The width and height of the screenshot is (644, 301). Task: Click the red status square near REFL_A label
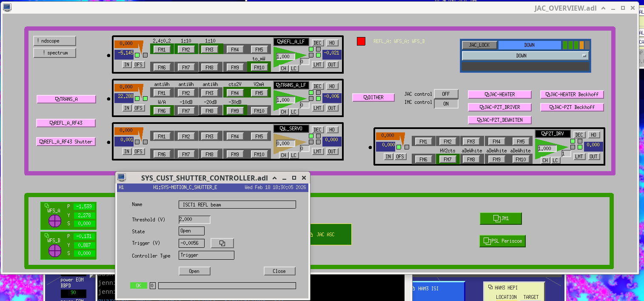point(361,41)
